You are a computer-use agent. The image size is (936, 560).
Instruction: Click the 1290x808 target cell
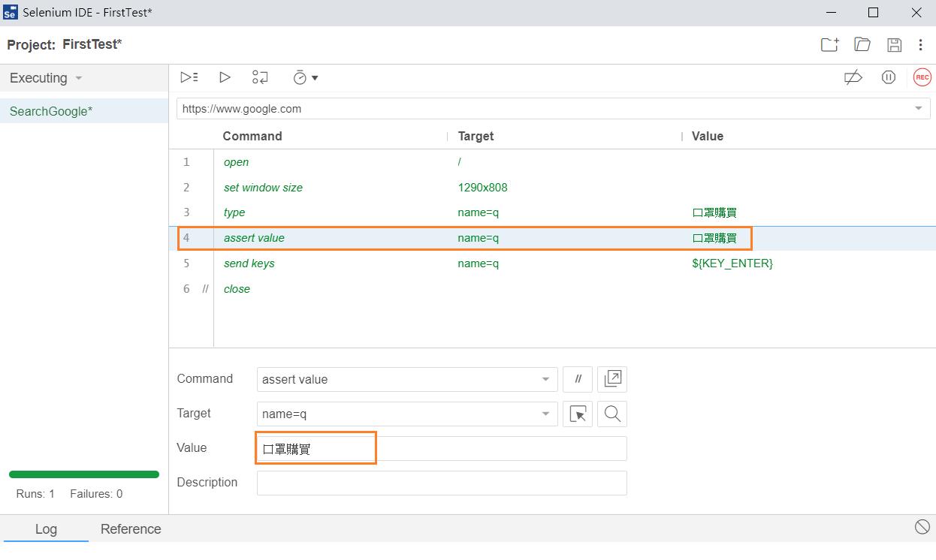coord(482,188)
